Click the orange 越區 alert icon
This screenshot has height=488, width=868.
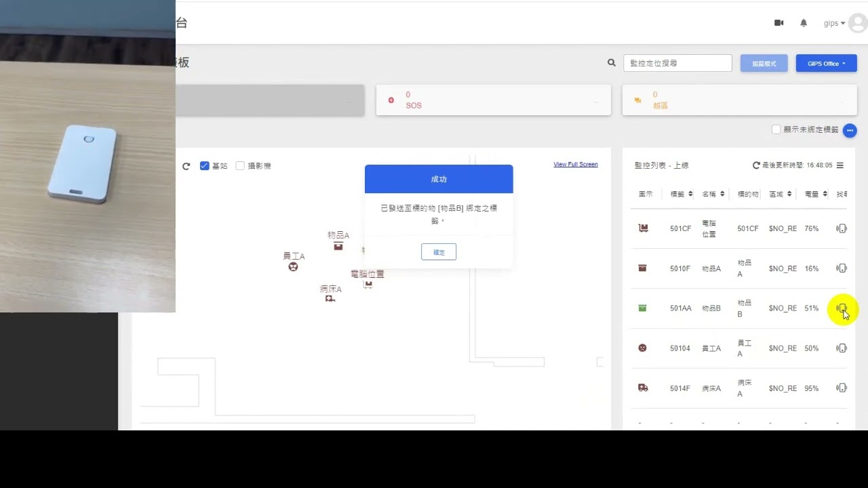637,100
